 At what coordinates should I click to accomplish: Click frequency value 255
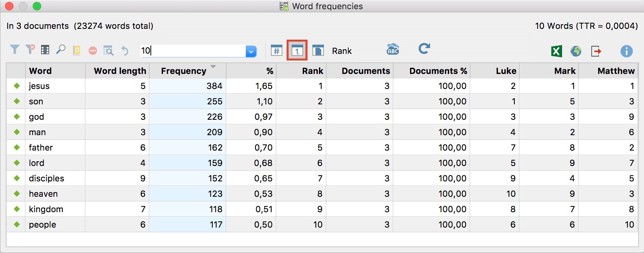click(x=214, y=101)
